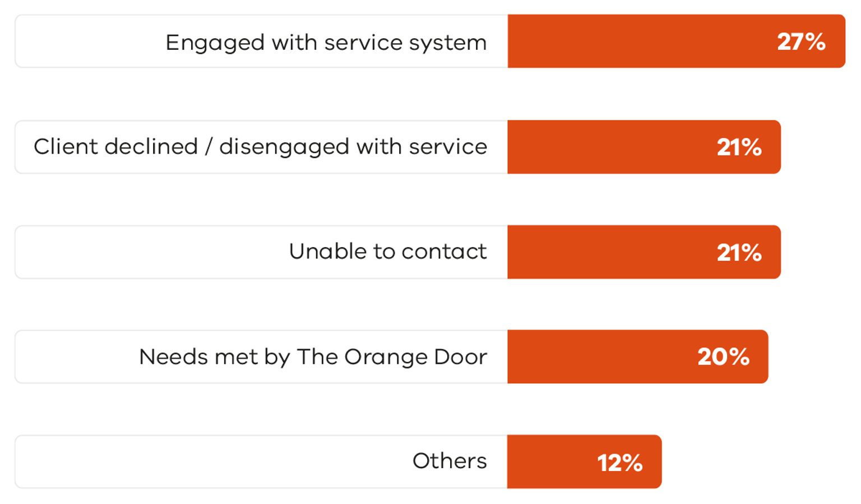
Task: Select the 20% value text
Action: [723, 357]
